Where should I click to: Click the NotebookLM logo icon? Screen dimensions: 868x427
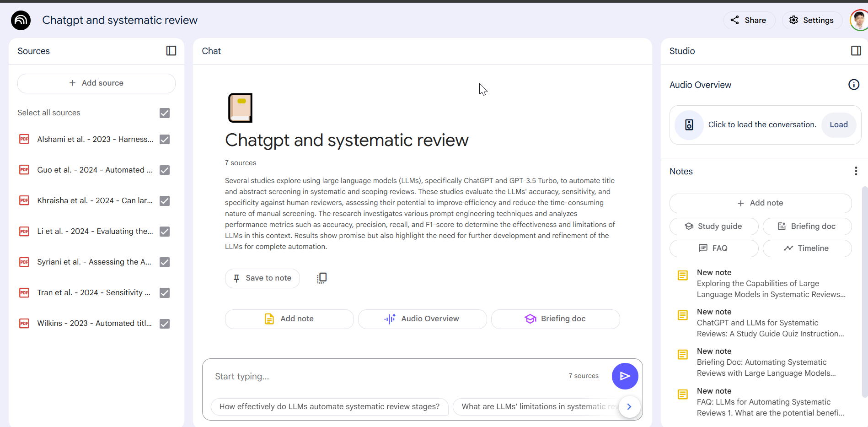tap(21, 20)
